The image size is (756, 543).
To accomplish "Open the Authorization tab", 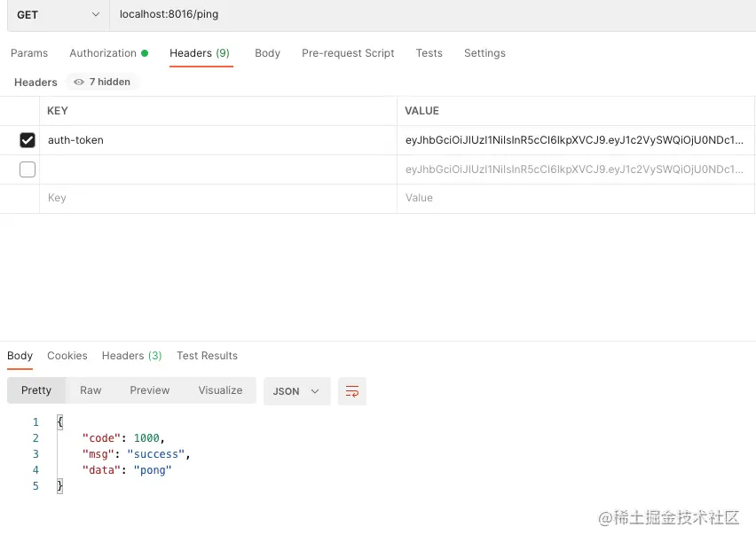I will coord(108,53).
